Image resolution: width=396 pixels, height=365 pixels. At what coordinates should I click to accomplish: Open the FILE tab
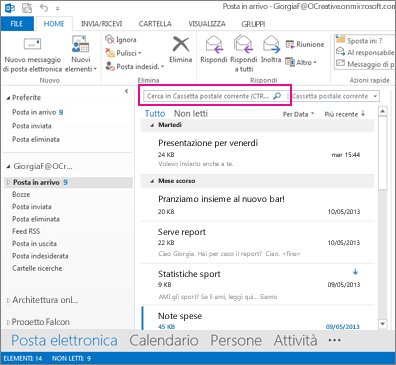click(17, 24)
